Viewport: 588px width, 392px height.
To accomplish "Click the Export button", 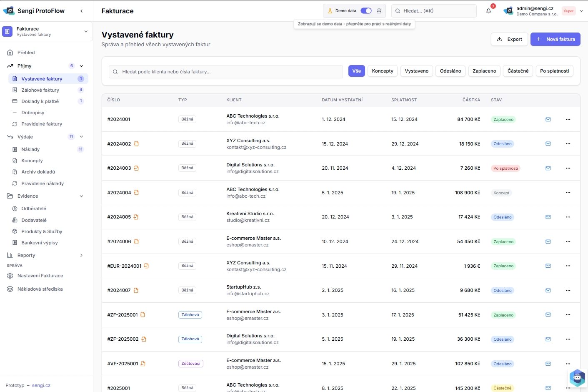I will pos(509,39).
